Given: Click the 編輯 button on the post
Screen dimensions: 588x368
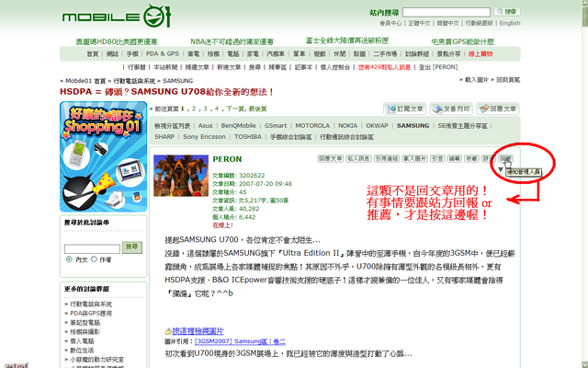Looking at the screenshot, I should tap(455, 159).
